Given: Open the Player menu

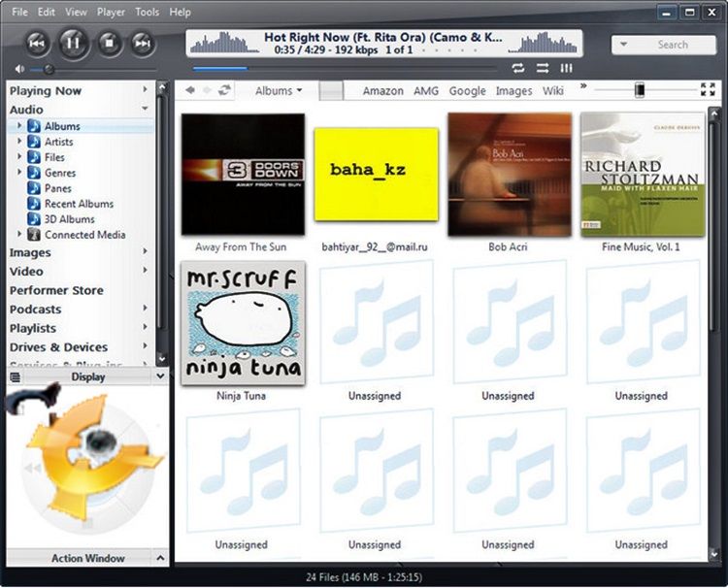Looking at the screenshot, I should 111,12.
